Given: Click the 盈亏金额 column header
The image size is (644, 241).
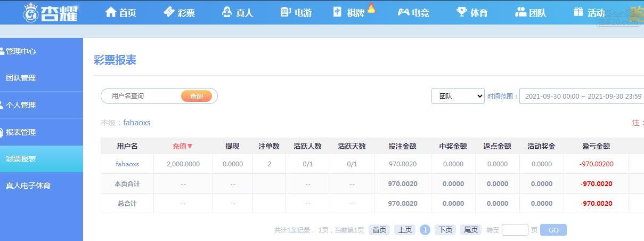Looking at the screenshot, I should 597,146.
